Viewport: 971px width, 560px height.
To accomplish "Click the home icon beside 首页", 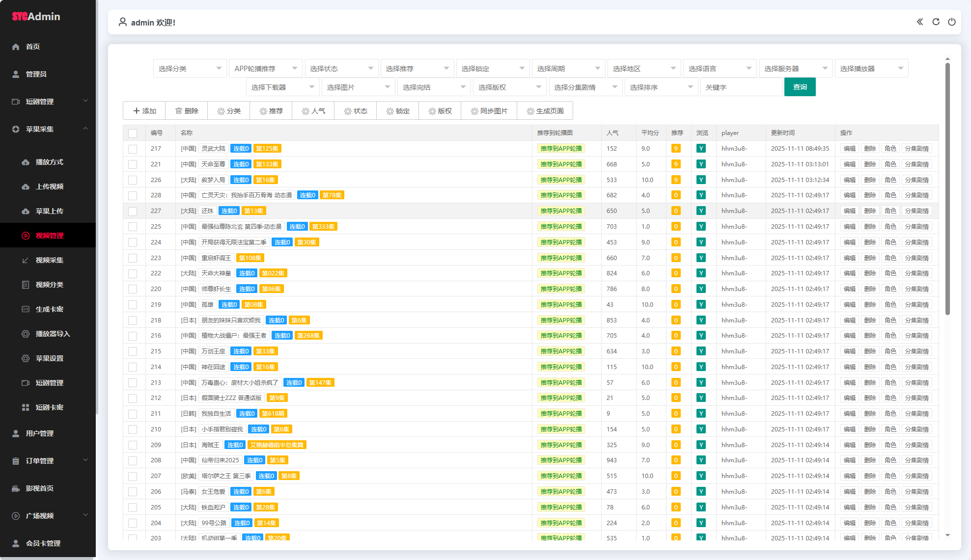I will (x=16, y=47).
